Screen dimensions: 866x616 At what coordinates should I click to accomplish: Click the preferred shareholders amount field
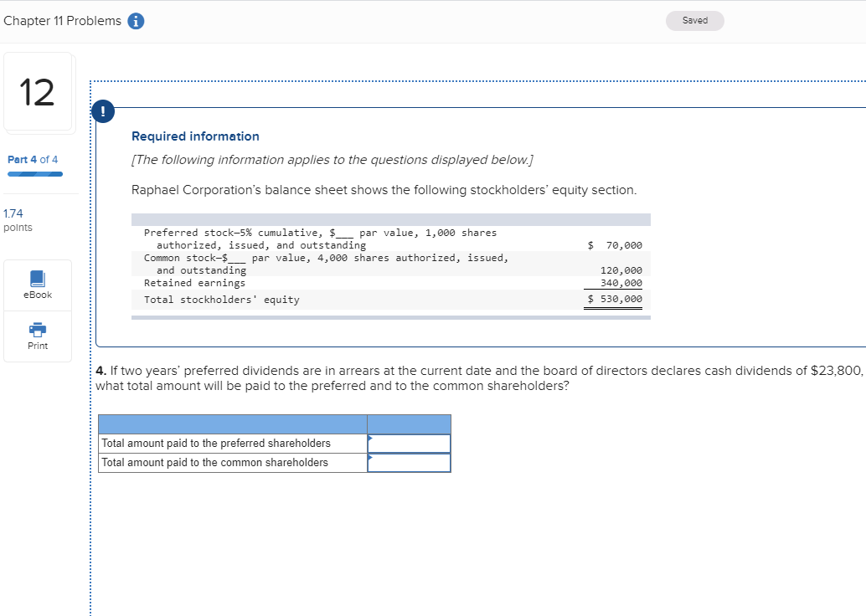(409, 444)
